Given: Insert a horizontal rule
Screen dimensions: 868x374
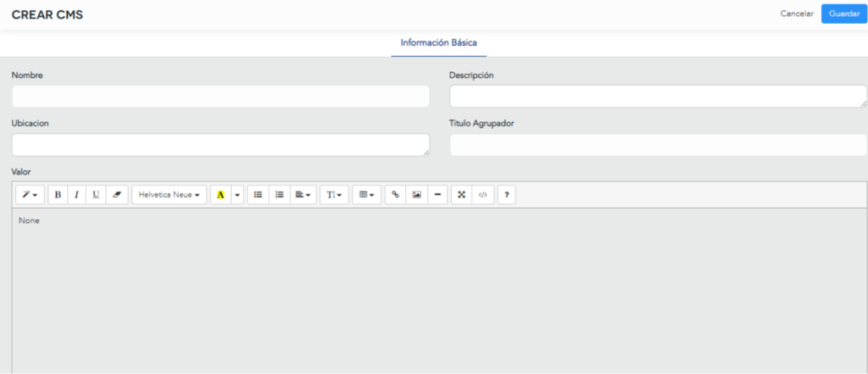Looking at the screenshot, I should [x=437, y=195].
